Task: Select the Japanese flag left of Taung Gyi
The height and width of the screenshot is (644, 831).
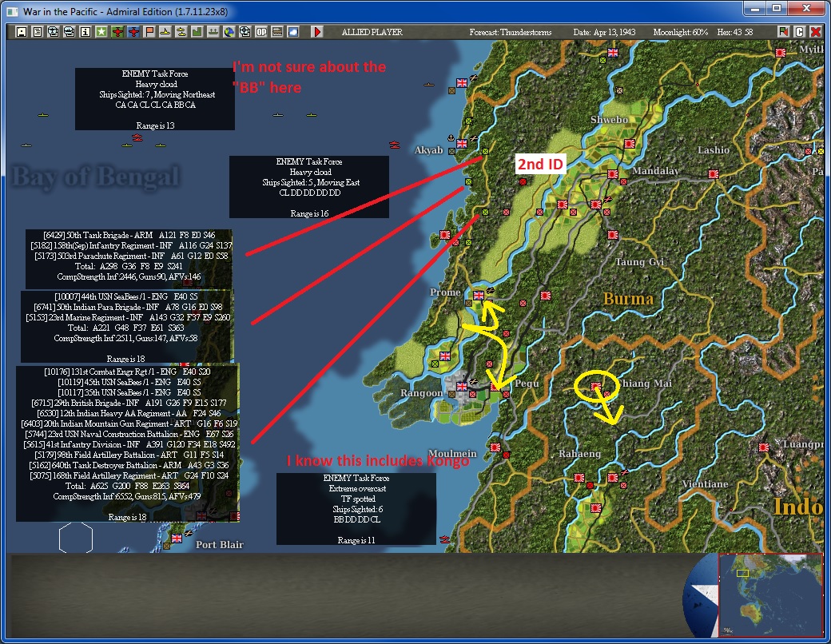Action: click(613, 234)
